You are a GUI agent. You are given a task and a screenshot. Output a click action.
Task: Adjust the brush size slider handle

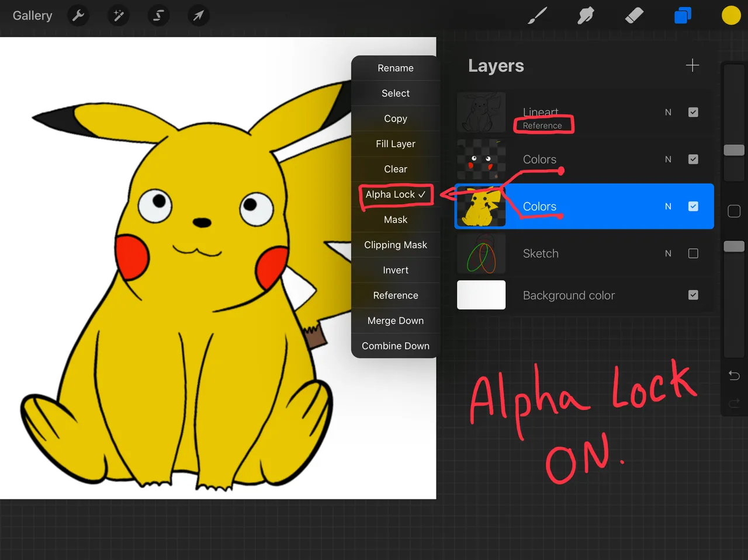coord(734,150)
